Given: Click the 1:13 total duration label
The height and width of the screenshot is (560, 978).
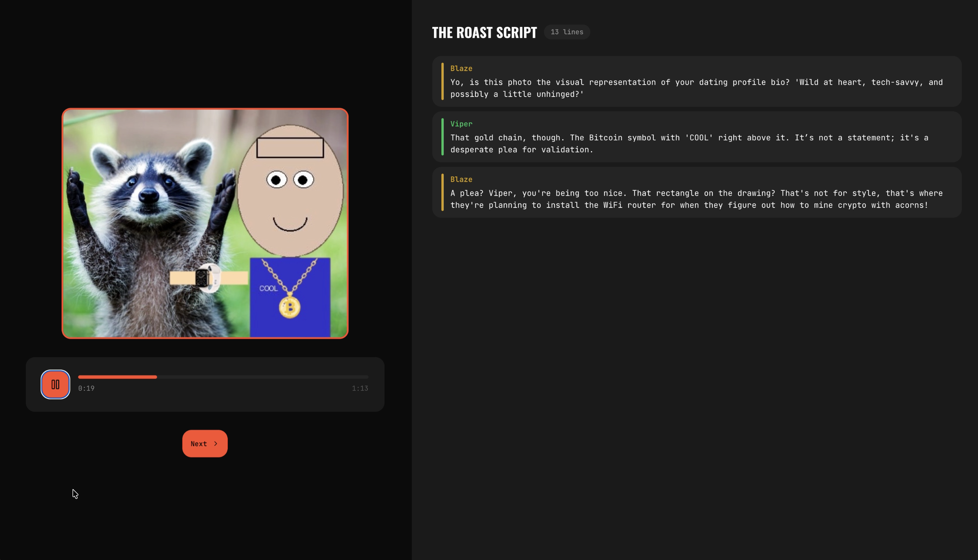Looking at the screenshot, I should point(360,388).
